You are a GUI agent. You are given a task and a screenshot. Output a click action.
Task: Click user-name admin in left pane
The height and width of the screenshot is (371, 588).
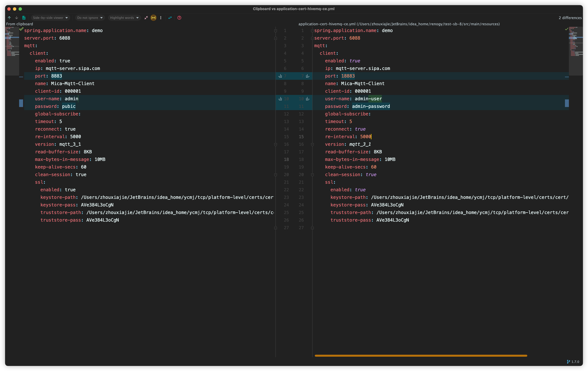71,99
